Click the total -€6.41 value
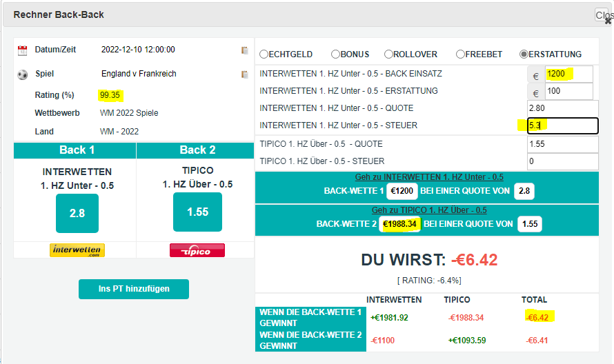 (x=537, y=341)
